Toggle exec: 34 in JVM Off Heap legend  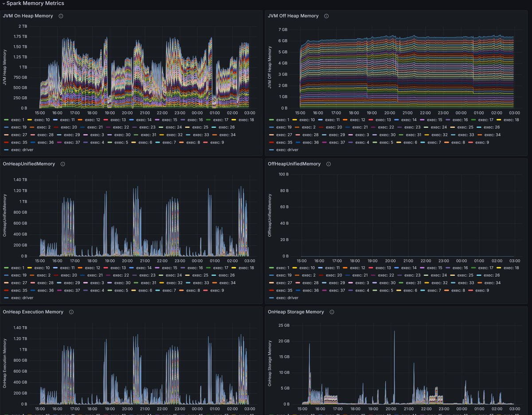493,135
